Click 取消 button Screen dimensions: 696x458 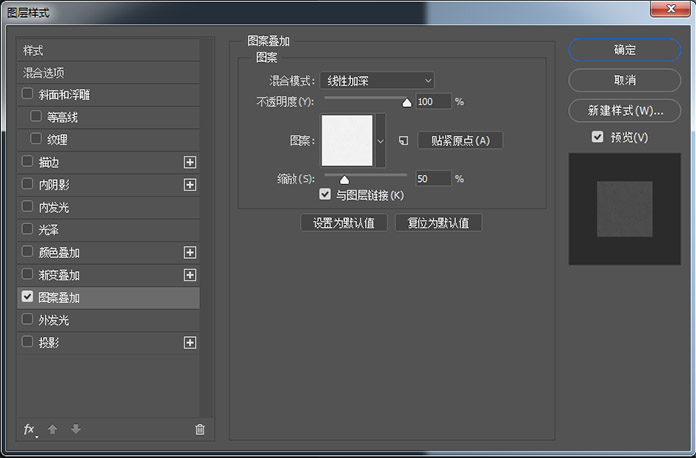pos(625,80)
